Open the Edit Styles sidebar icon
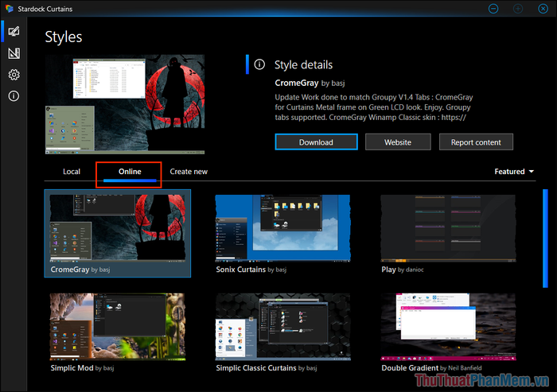Image resolution: width=557 pixels, height=392 pixels. click(14, 53)
